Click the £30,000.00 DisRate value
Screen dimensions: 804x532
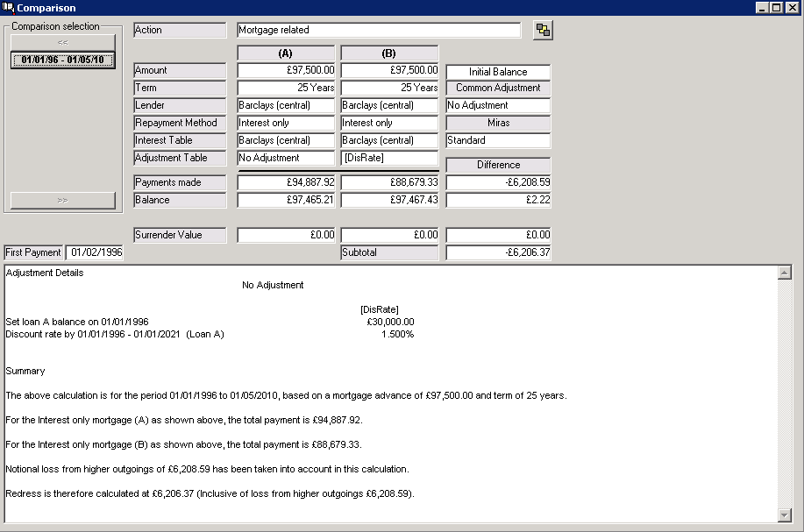(x=390, y=322)
